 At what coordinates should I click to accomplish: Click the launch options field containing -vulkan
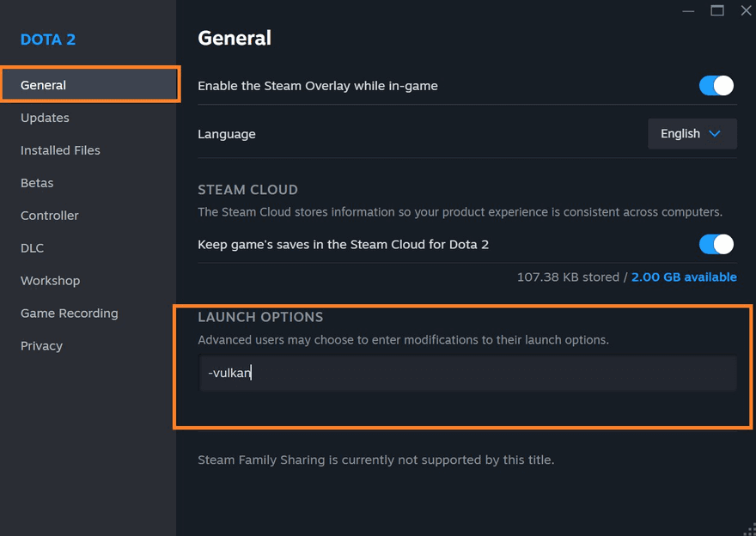point(467,374)
